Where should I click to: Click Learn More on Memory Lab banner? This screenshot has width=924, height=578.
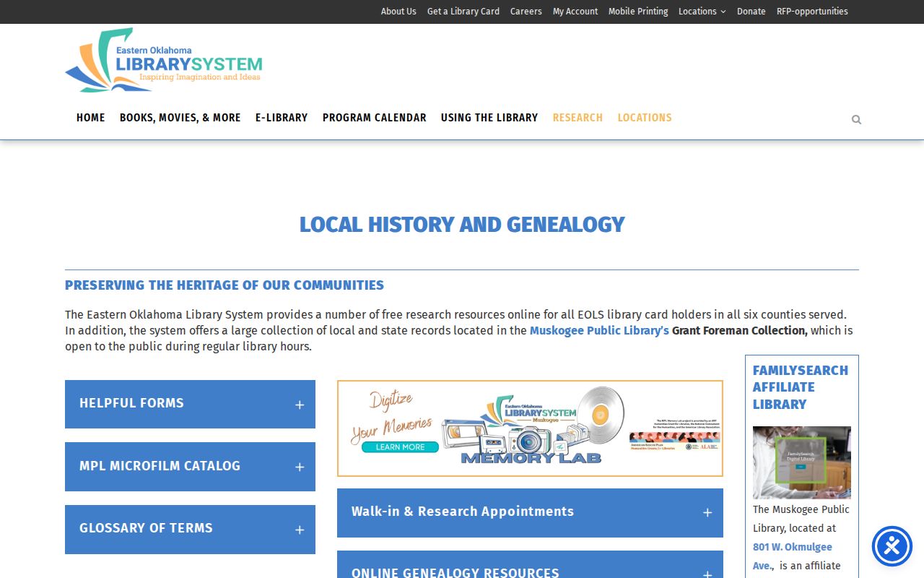(x=400, y=447)
